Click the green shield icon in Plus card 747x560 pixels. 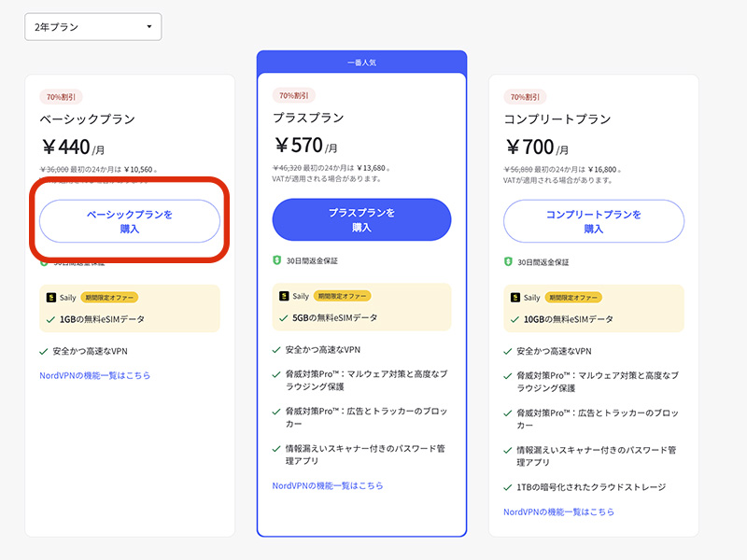(x=276, y=260)
